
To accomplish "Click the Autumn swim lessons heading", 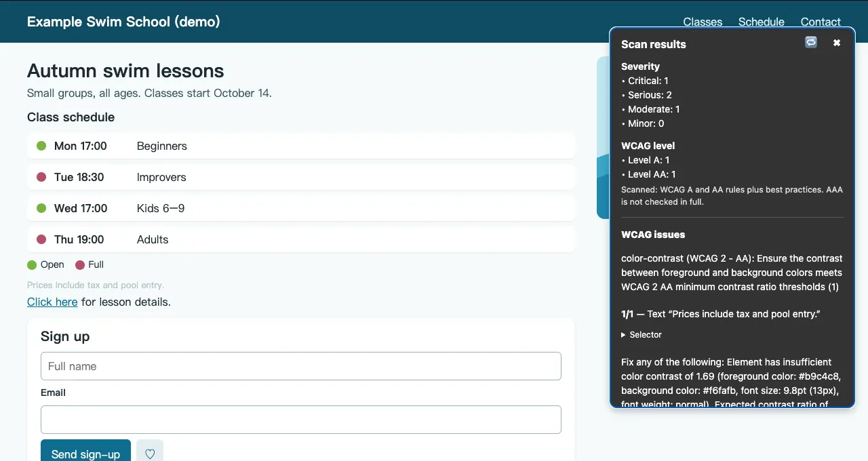I will [x=125, y=71].
